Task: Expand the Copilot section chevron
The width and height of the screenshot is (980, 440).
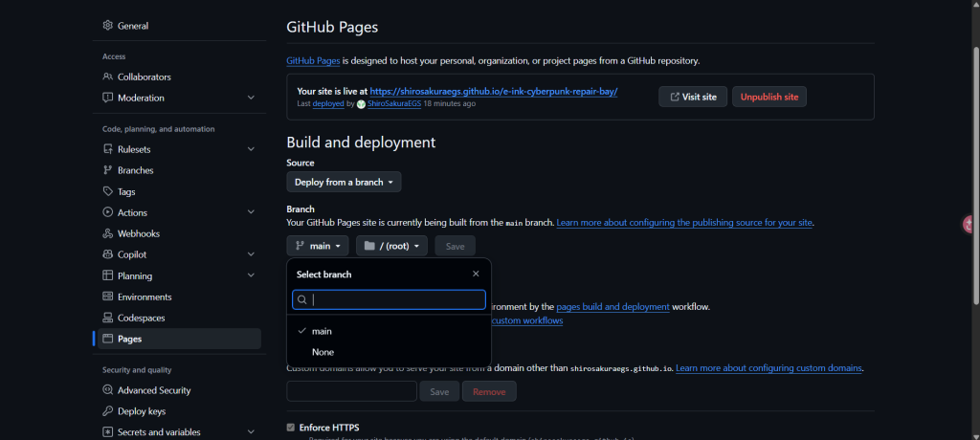Action: [251, 254]
